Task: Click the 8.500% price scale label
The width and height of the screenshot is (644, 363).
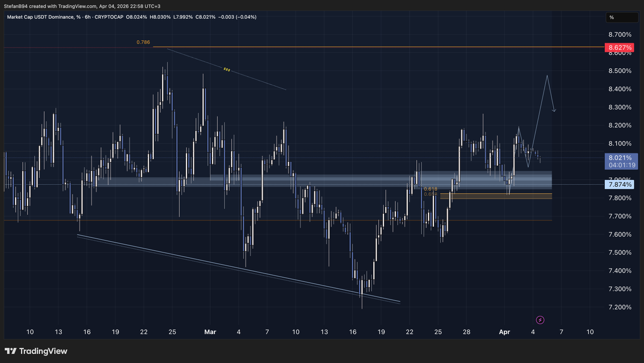Action: click(620, 71)
